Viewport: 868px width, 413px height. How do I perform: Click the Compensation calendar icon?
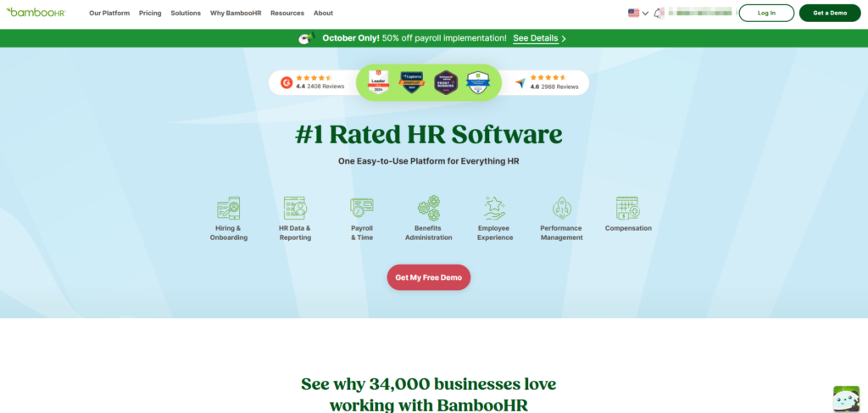coord(628,208)
